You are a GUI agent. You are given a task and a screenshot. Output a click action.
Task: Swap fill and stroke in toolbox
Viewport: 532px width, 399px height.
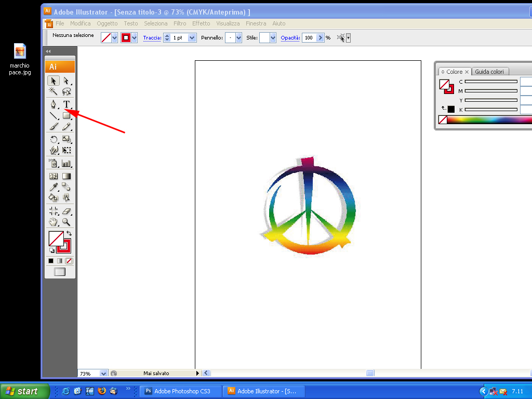pos(69,233)
